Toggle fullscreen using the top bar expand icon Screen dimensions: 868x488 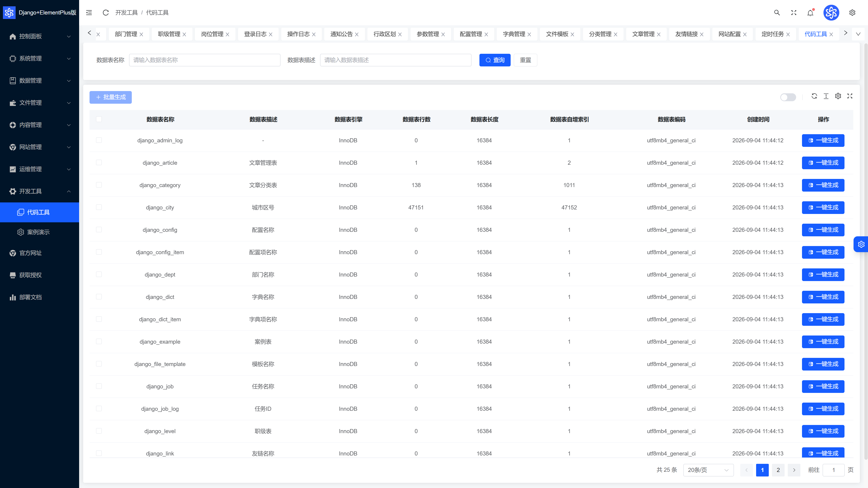794,12
